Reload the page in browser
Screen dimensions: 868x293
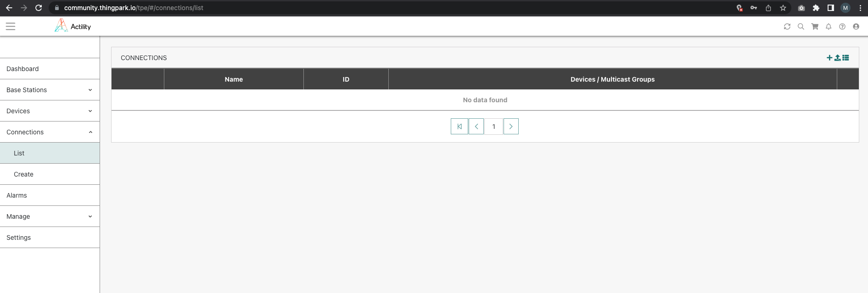[x=39, y=8]
